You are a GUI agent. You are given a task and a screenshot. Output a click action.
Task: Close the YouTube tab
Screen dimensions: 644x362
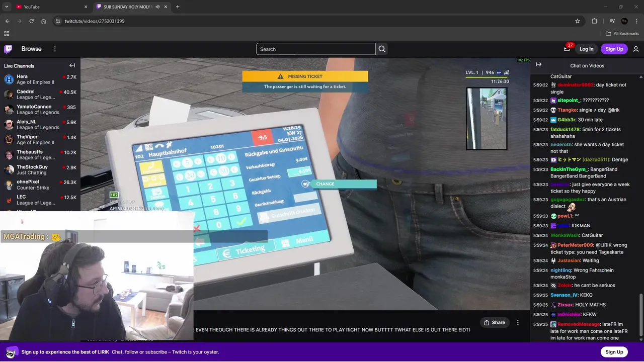pos(86,7)
